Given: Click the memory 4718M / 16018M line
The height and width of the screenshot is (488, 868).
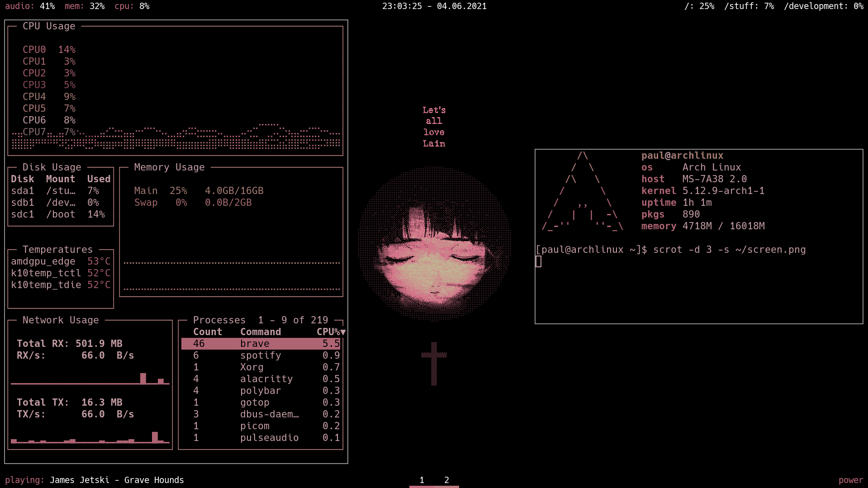Looking at the screenshot, I should tap(703, 226).
